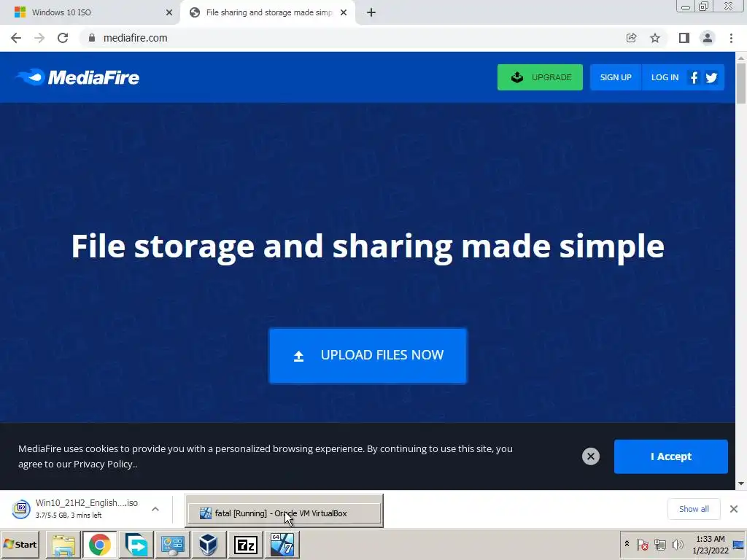This screenshot has height=560, width=747.
Task: Open the downloaded ISO file icon
Action: click(x=21, y=508)
